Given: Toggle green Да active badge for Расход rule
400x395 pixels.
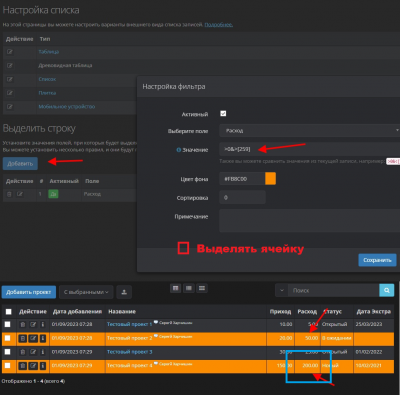Looking at the screenshot, I should click(53, 194).
